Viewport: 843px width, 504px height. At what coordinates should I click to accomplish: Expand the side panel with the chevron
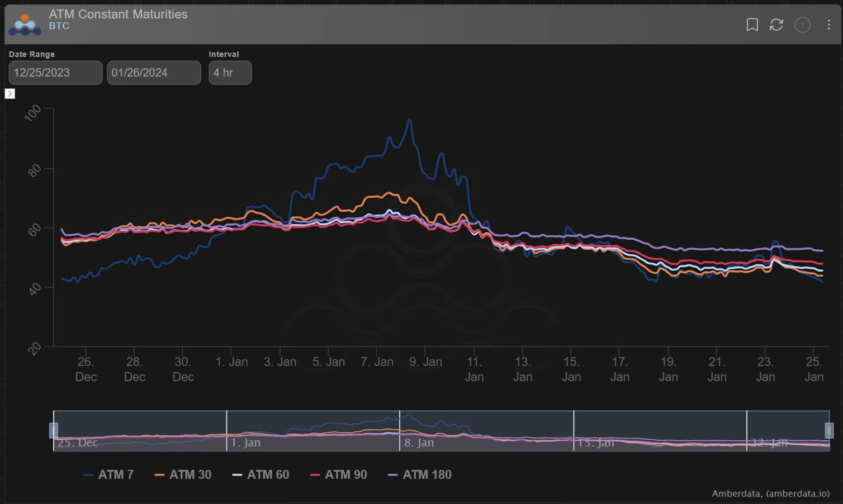(10, 93)
